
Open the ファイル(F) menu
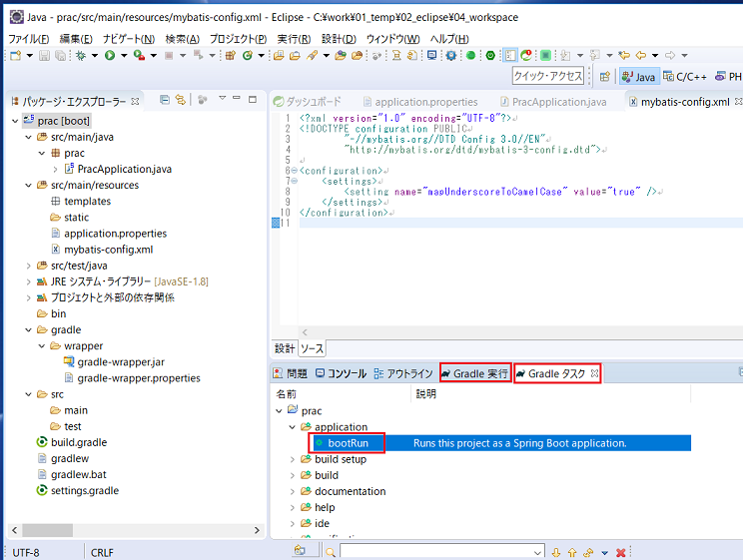[28, 39]
